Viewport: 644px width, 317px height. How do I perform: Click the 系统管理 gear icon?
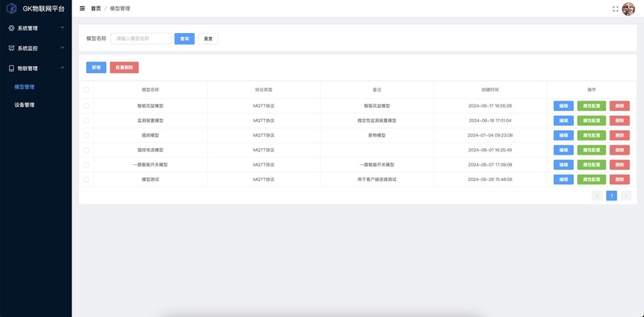point(11,28)
